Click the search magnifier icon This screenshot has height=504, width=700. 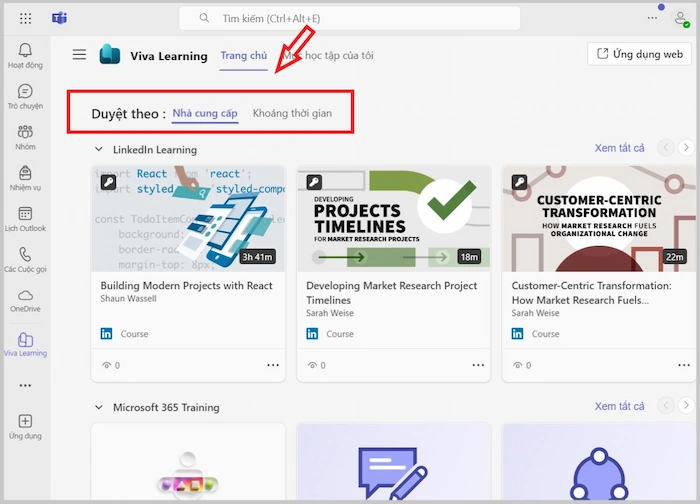[204, 18]
